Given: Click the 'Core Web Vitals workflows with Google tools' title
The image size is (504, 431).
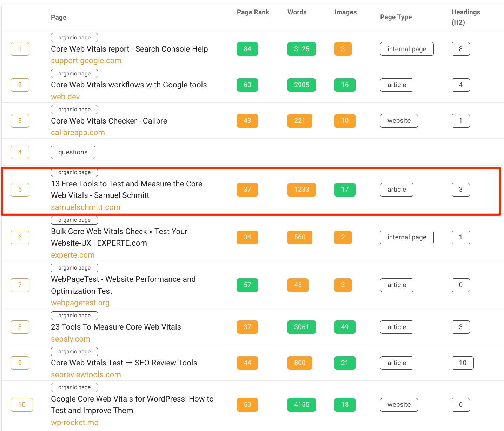Looking at the screenshot, I should [x=129, y=85].
